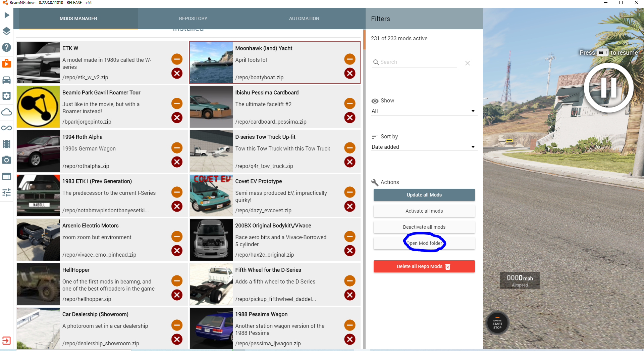644x351 pixels.
Task: Deactivate Beamic Park Gavril Roamer Tour mod
Action: [177, 103]
